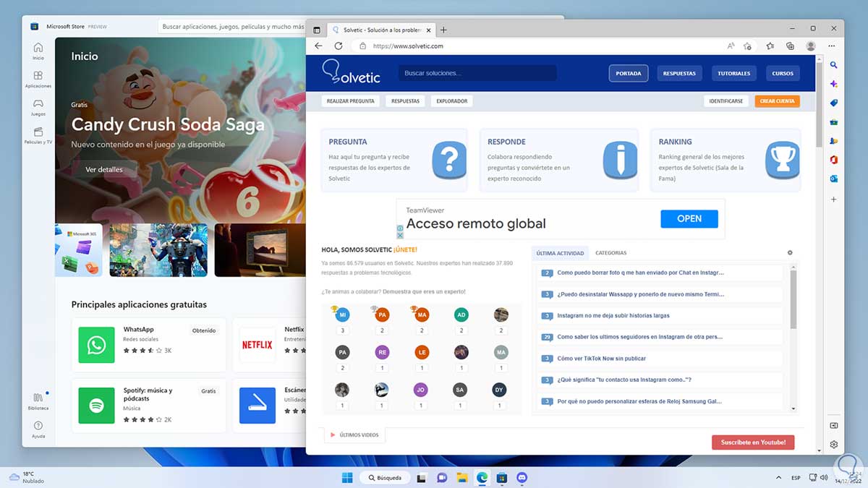The height and width of the screenshot is (488, 868).
Task: Open Shopping tag icon in Edge sidebar
Action: click(x=833, y=103)
